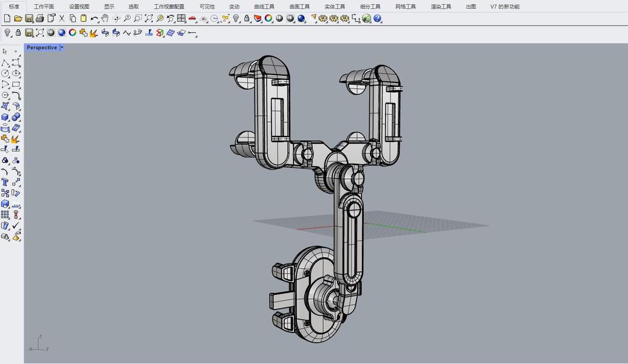The image size is (628, 364).
Task: Open the 可见性 tab
Action: [207, 7]
